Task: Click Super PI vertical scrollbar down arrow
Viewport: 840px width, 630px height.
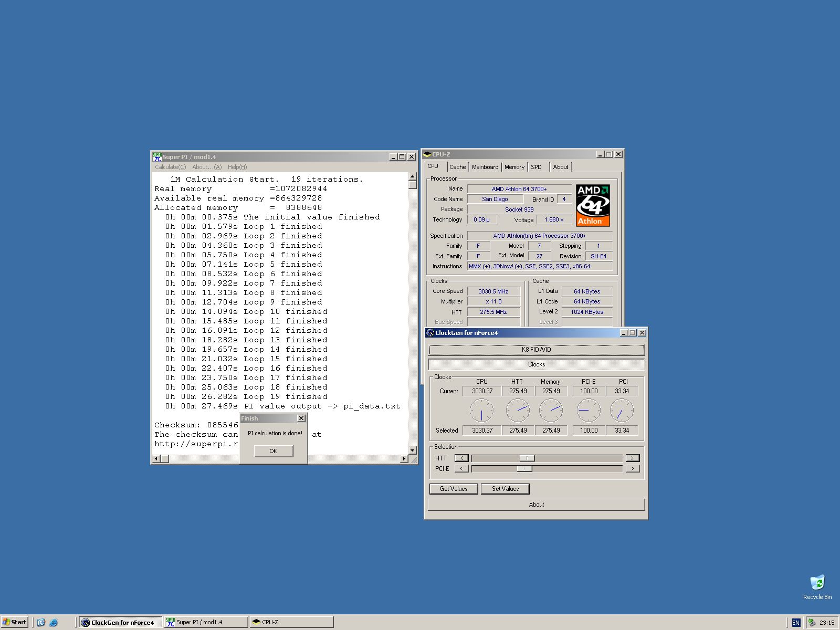Action: [412, 450]
